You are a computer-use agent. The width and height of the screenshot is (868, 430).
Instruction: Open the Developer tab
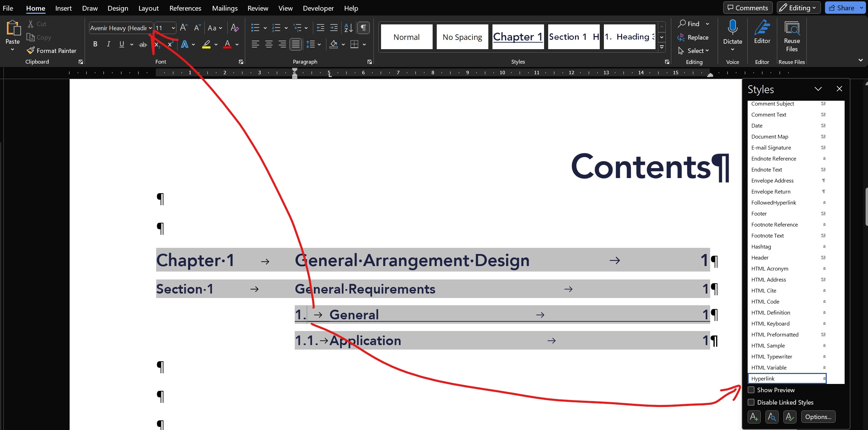(x=318, y=8)
